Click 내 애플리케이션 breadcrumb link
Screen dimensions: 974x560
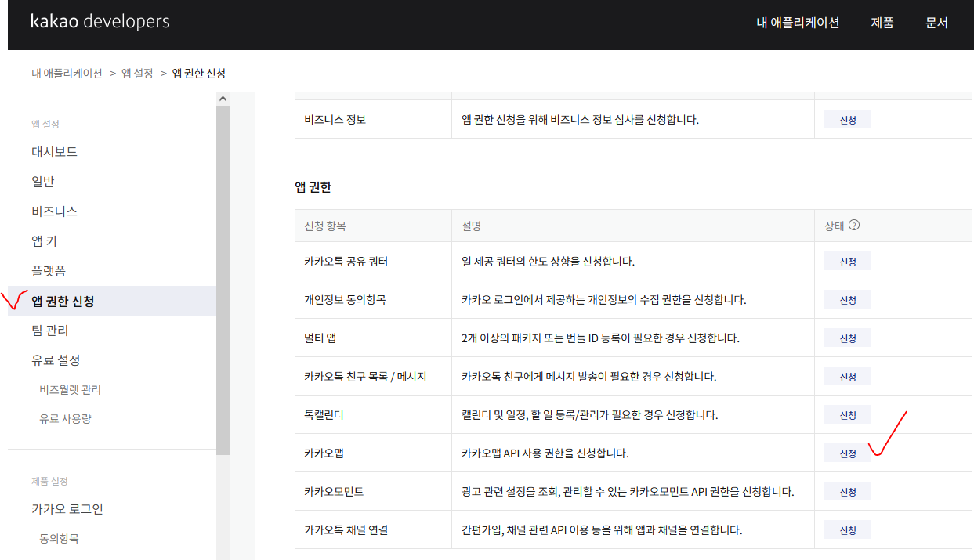tap(67, 73)
